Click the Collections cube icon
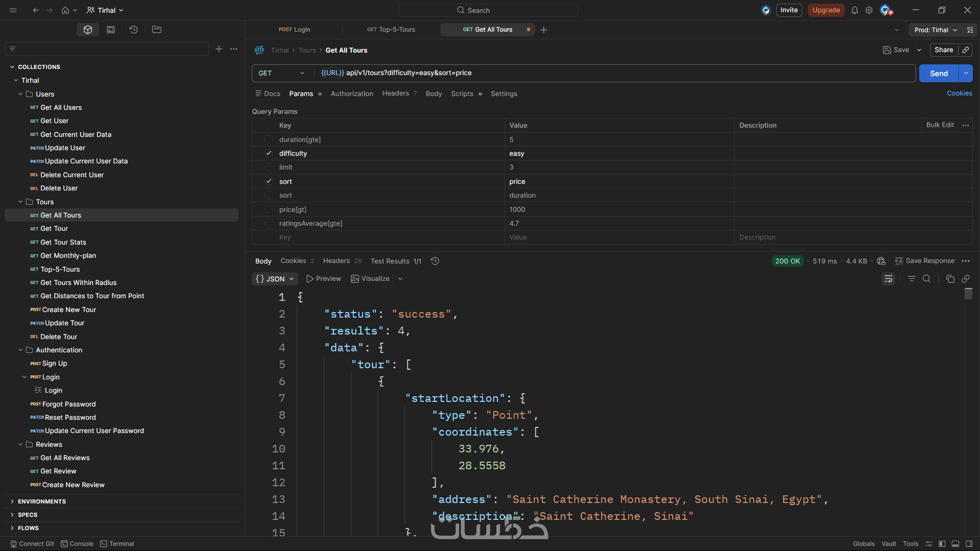The height and width of the screenshot is (551, 980). (88, 30)
